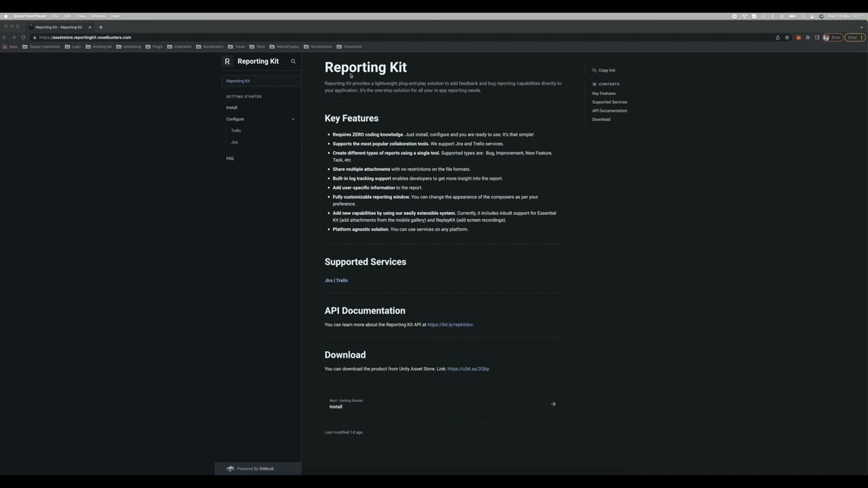Open the NativePlugins bookmarks folder

[x=284, y=47]
